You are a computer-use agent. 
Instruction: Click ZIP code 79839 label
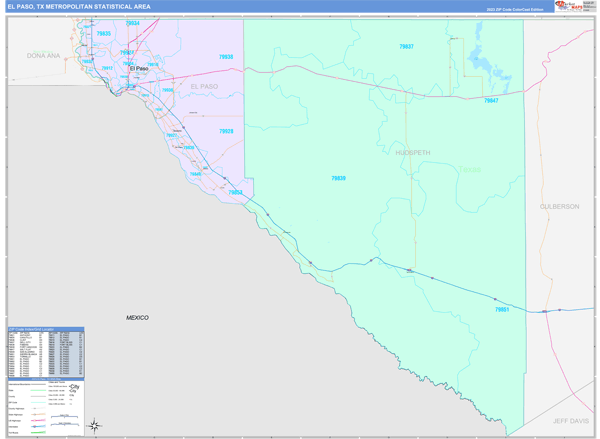pos(338,178)
